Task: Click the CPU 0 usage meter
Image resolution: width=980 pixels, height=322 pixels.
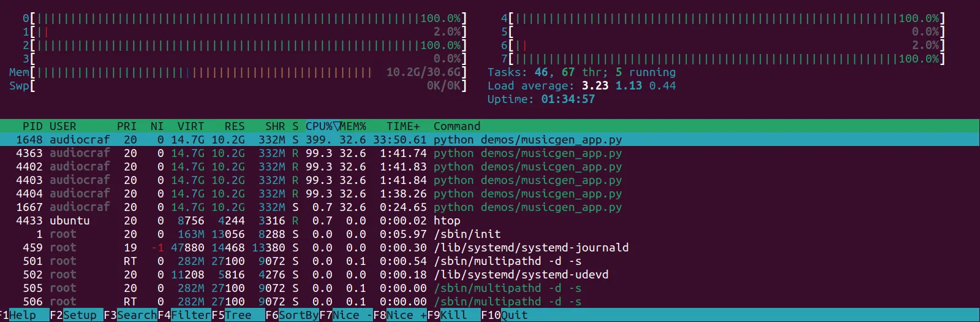Action: (245, 18)
